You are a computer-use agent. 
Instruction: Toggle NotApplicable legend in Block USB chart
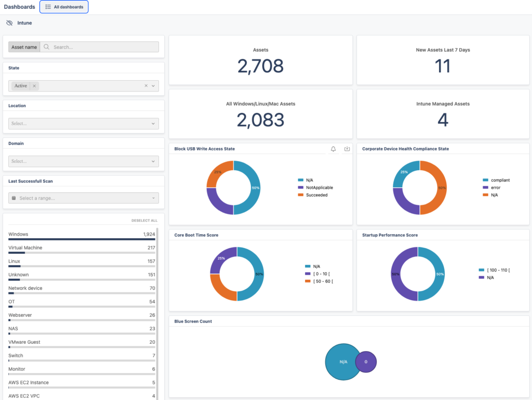(x=315, y=187)
